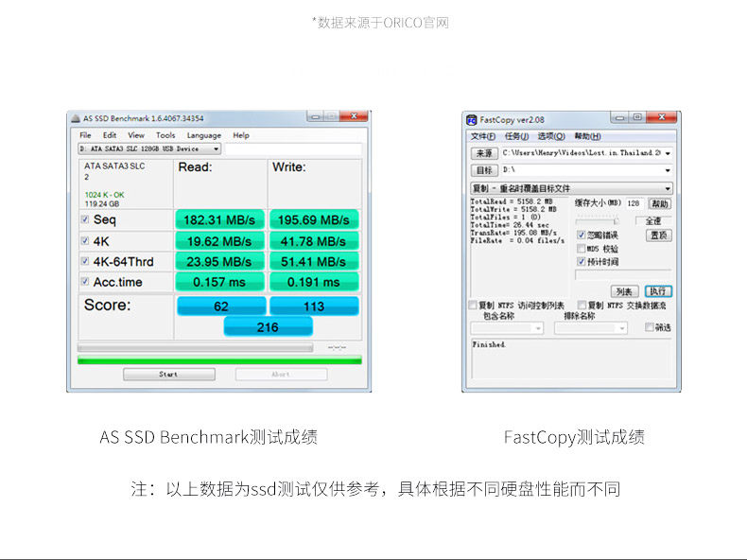Select the Seq write result 195.69 MB/s
747x560 pixels.
click(x=314, y=219)
